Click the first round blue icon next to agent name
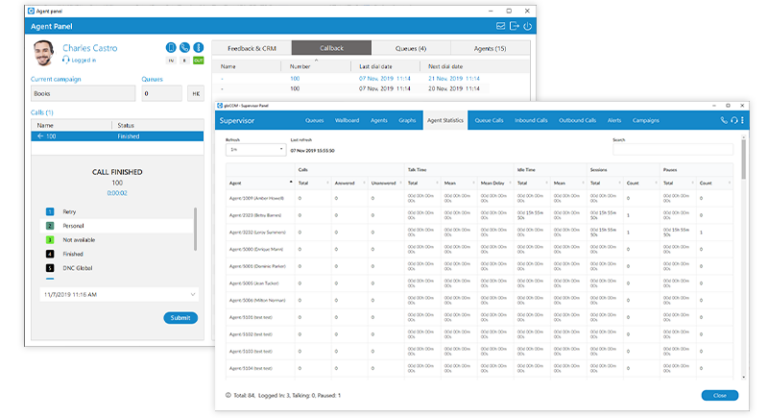This screenshot has height=418, width=768. (170, 47)
